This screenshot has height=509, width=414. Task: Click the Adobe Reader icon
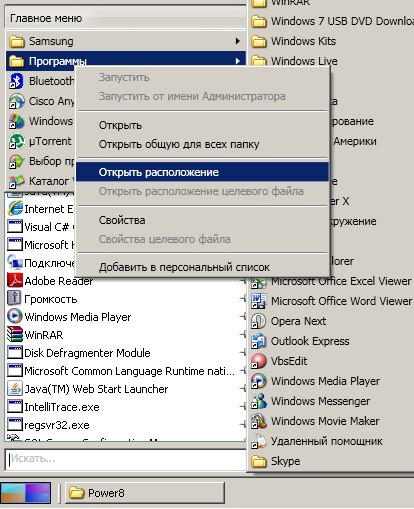15,281
